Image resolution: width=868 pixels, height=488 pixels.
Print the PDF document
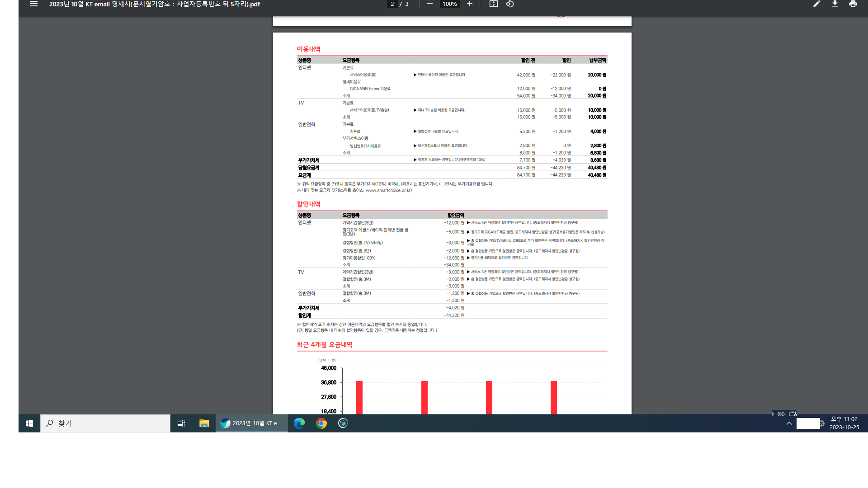coord(853,4)
